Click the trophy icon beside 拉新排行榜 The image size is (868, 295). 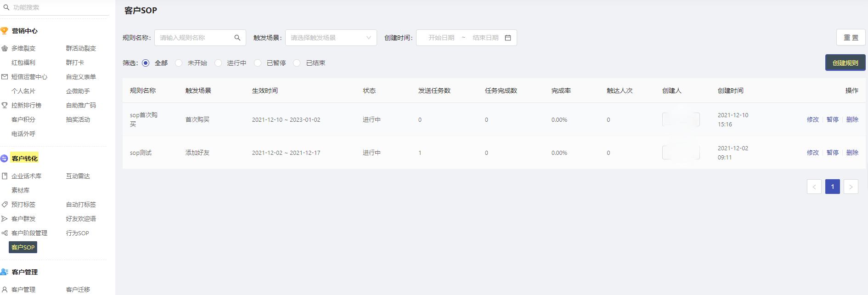tap(5, 105)
